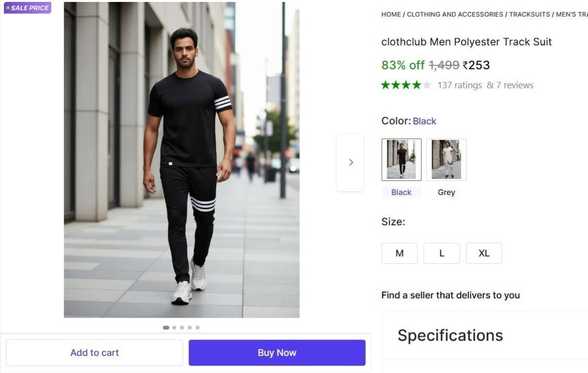Viewport: 588px width, 373px height.
Task: View the main product photo
Action: tap(181, 159)
